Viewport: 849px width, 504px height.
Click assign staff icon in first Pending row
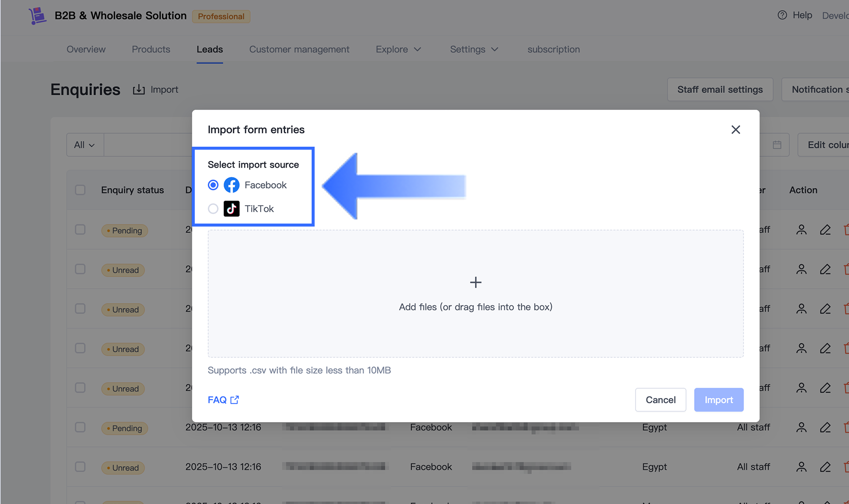801,230
